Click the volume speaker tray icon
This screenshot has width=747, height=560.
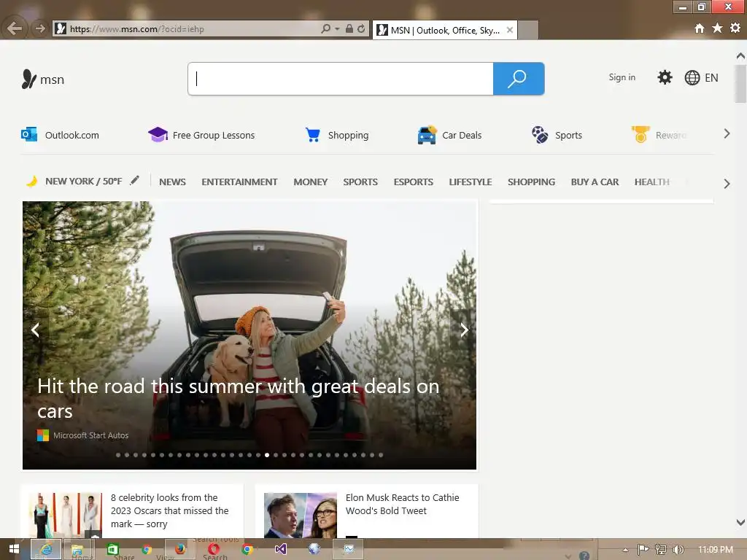(x=678, y=550)
